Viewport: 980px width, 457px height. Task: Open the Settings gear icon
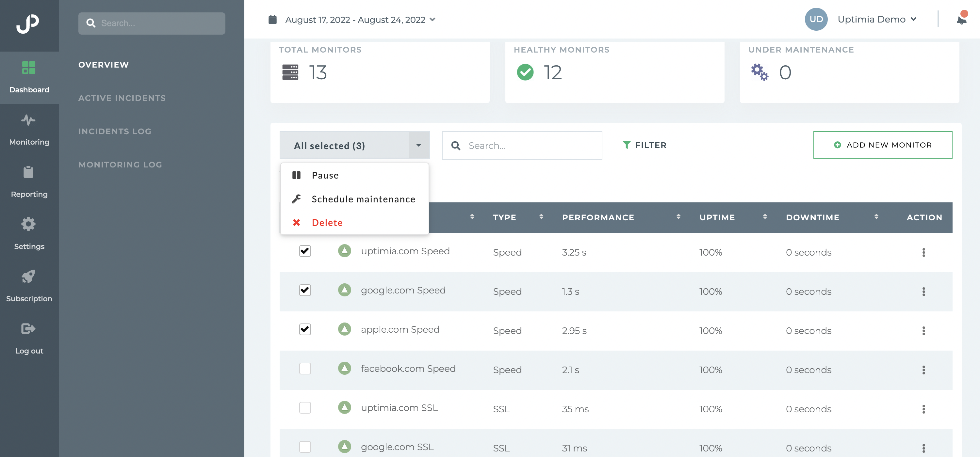tap(28, 224)
